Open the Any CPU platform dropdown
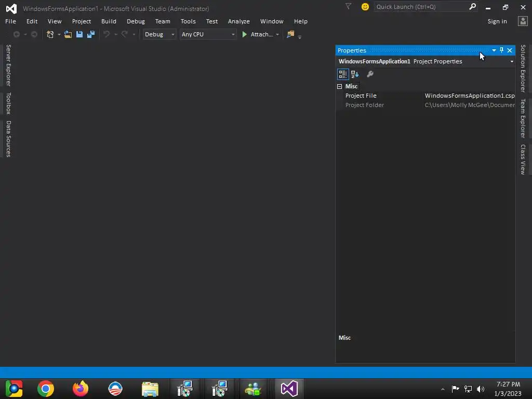Image resolution: width=532 pixels, height=399 pixels. [x=208, y=34]
